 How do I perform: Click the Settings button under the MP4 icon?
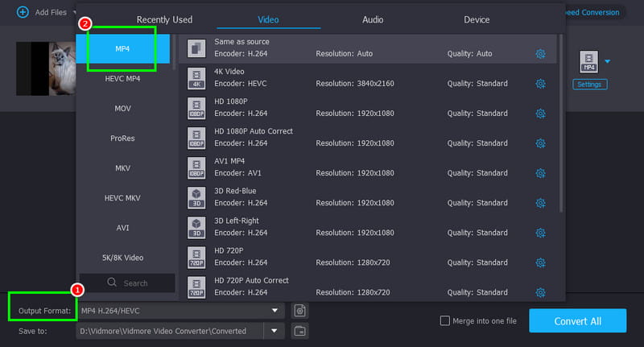click(x=590, y=85)
